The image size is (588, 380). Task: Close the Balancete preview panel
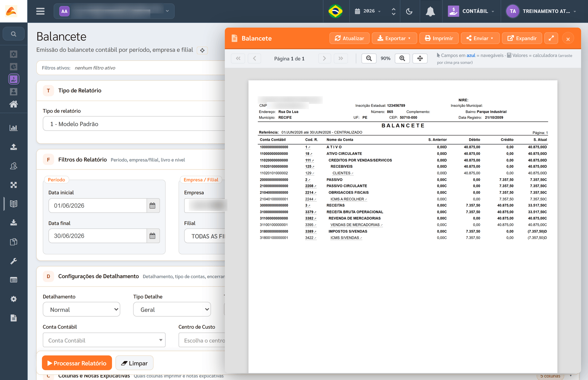coord(568,39)
